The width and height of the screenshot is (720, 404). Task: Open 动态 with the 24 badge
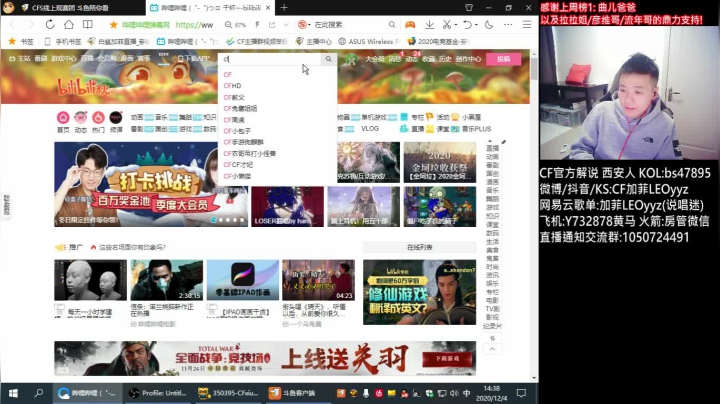[x=411, y=59]
